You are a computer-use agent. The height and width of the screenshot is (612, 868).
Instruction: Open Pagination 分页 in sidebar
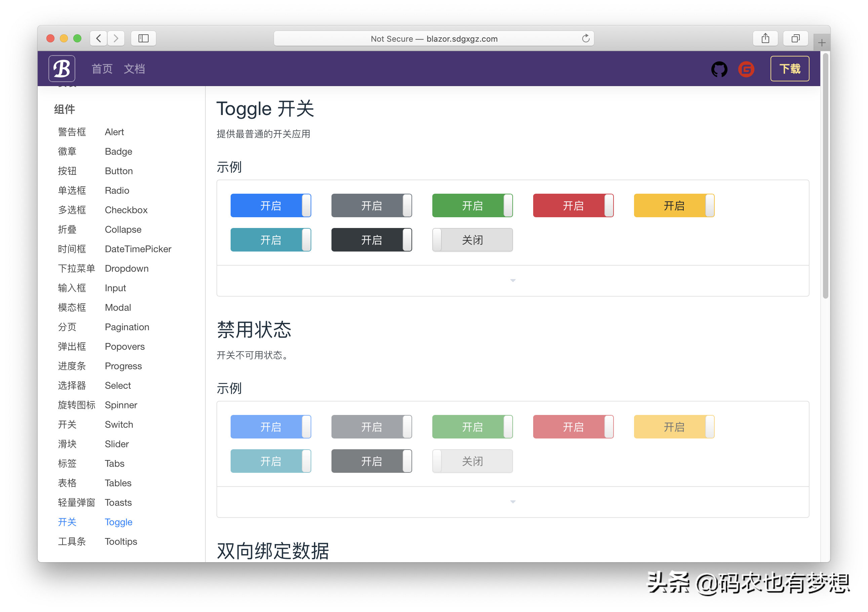tap(104, 327)
